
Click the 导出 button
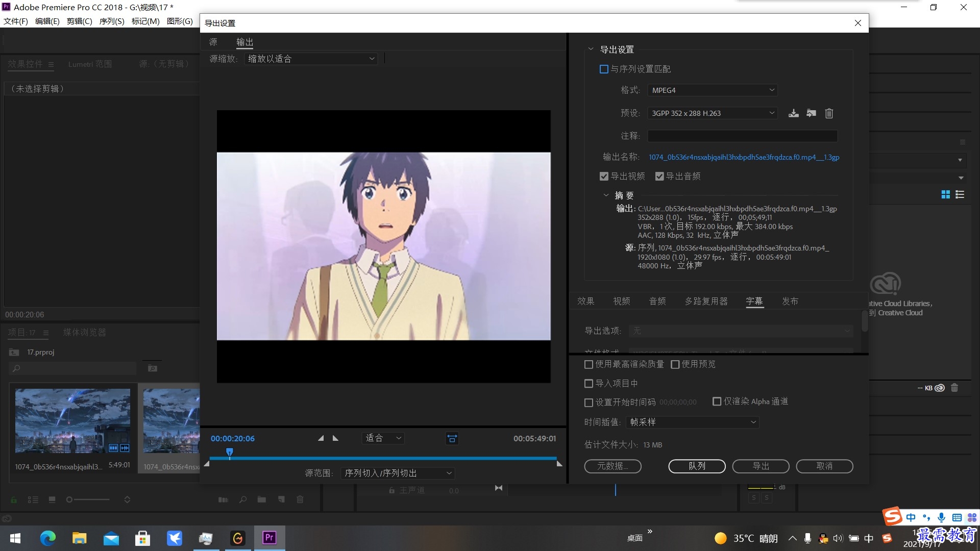pos(761,466)
